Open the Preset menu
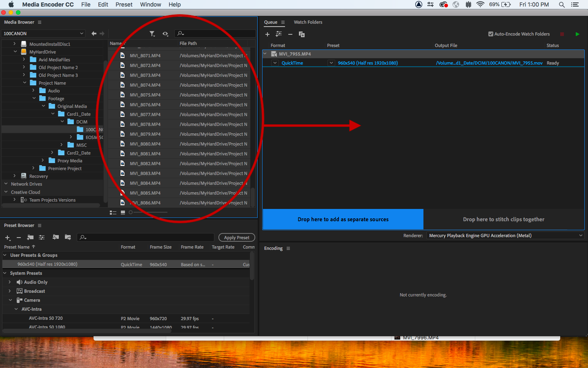The width and height of the screenshot is (588, 368). 124,4
